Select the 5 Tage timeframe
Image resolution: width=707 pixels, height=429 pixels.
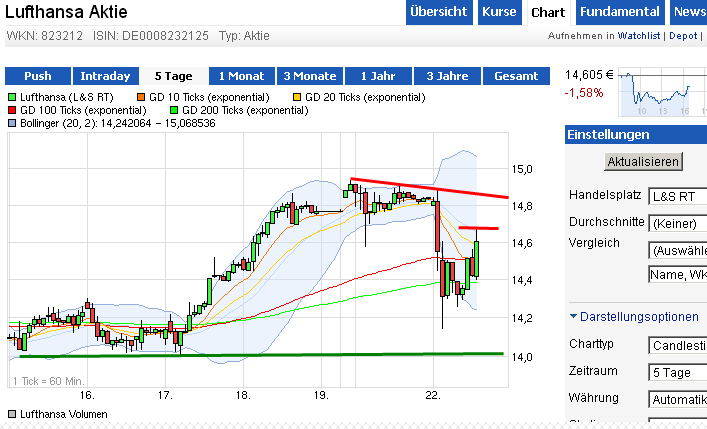pos(173,76)
